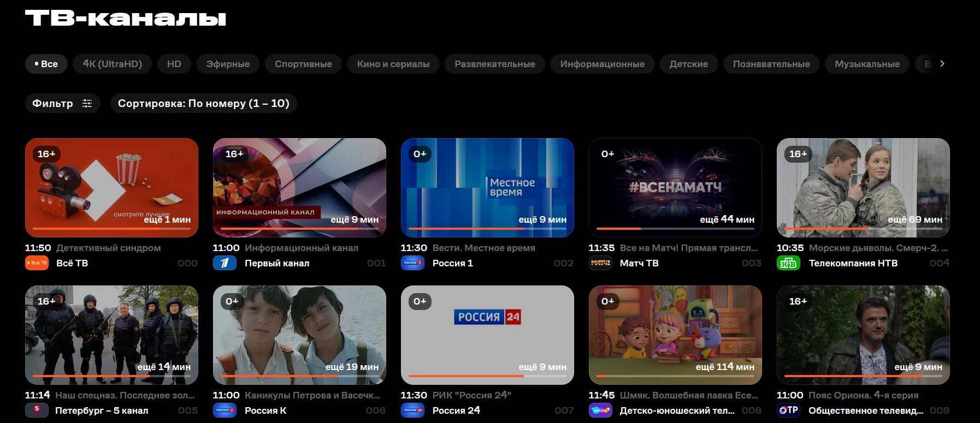Click the Всё ТВ channel logo icon
The width and height of the screenshot is (980, 423).
(x=37, y=263)
